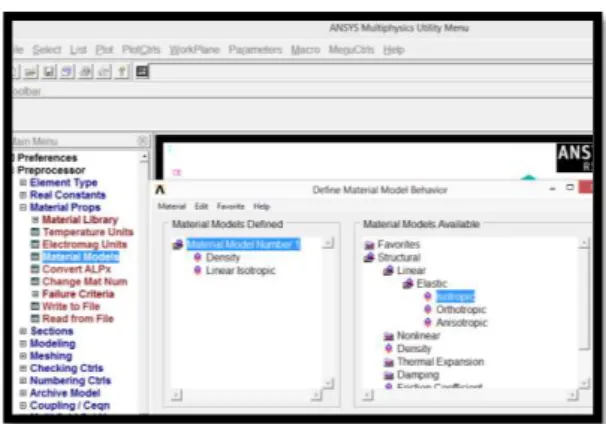Click the Density icon in Models Defined
The height and width of the screenshot is (424, 606).
[x=197, y=257]
